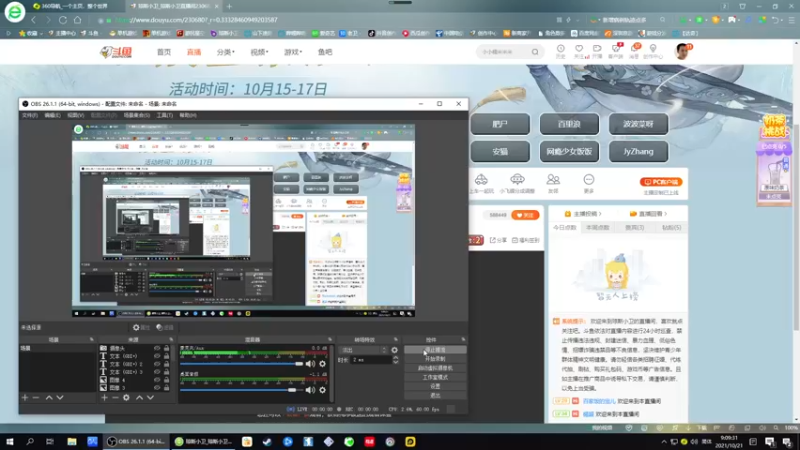Open the 视频 dropdown in Douyu navigation
This screenshot has width=800, height=450.
[x=259, y=52]
